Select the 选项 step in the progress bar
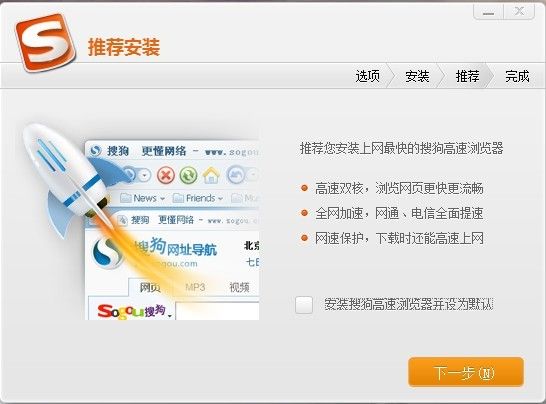 point(367,76)
